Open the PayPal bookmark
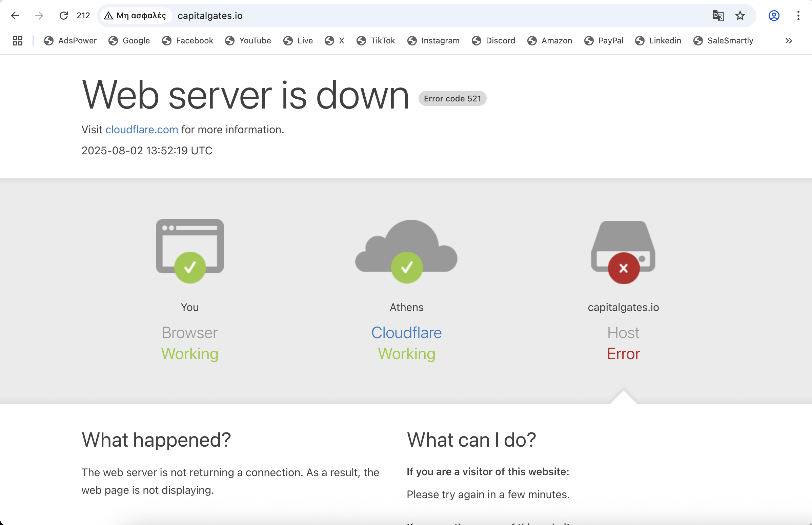 (x=604, y=41)
